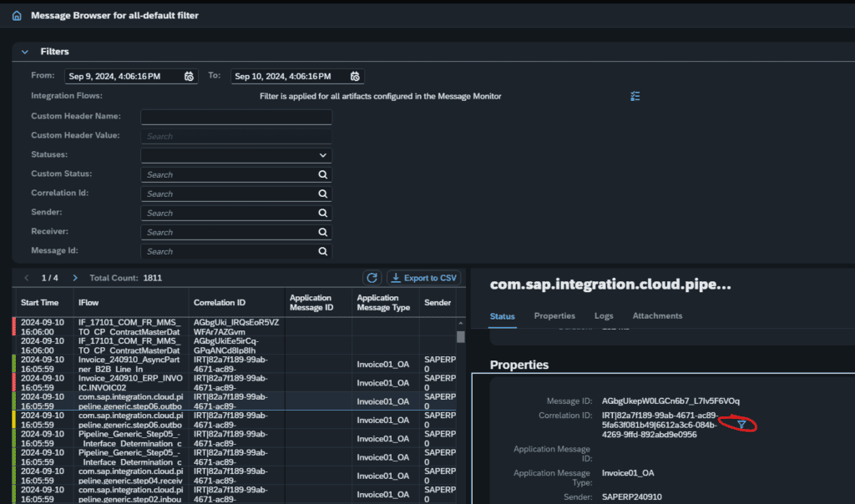The width and height of the screenshot is (855, 504).
Task: Focus the Custom Header Name field
Action: coord(236,117)
